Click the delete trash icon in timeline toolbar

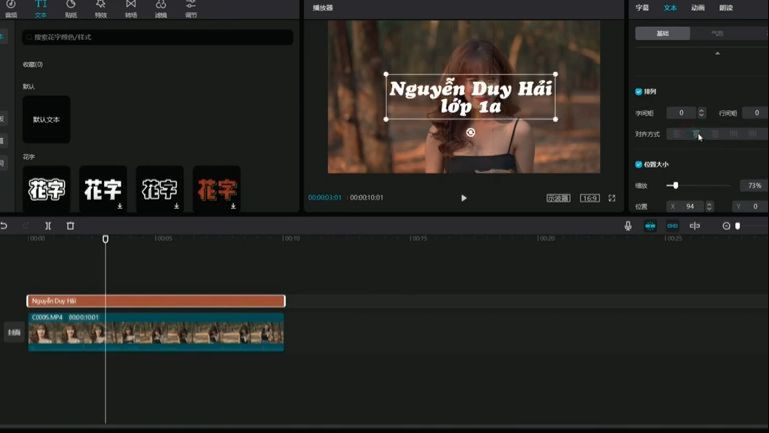70,226
